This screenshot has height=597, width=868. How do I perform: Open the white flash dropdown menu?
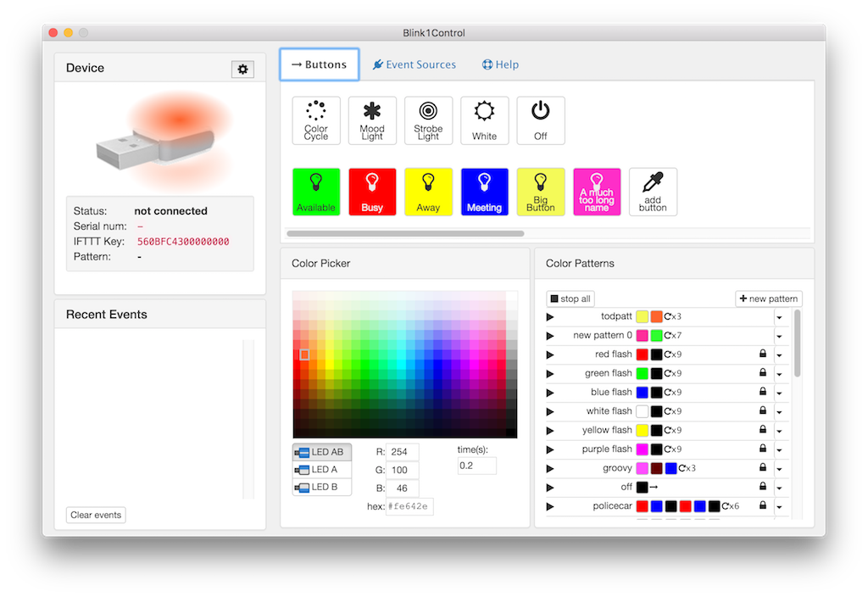point(780,412)
